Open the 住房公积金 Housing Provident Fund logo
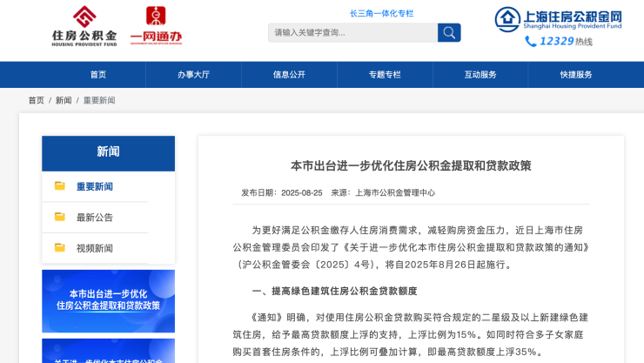644x363 pixels. click(84, 26)
